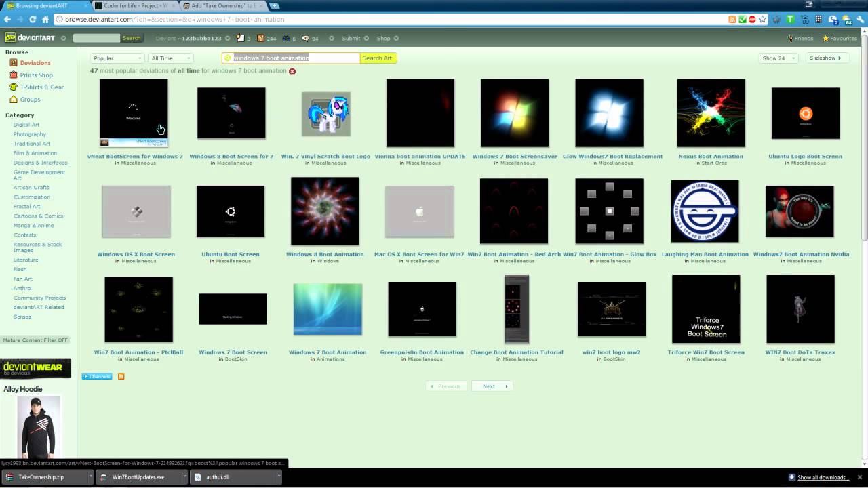Image resolution: width=868 pixels, height=488 pixels.
Task: Open username 123bubba123 link
Action: 201,39
